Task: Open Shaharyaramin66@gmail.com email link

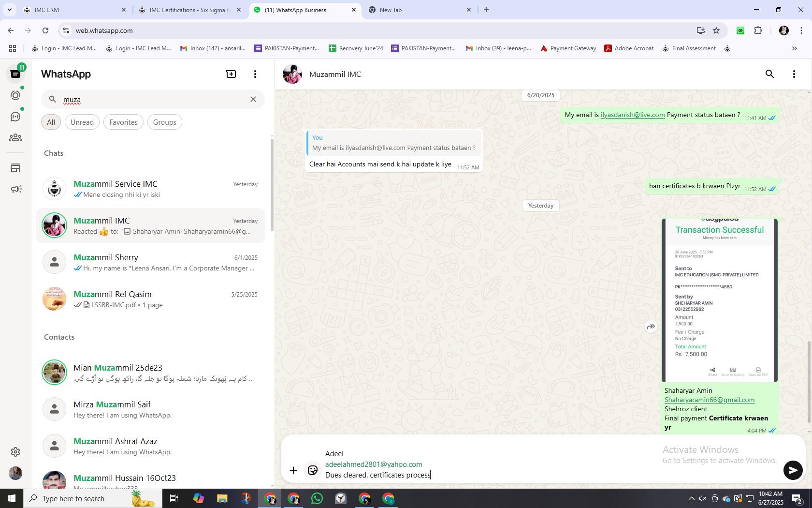Action: (x=709, y=400)
